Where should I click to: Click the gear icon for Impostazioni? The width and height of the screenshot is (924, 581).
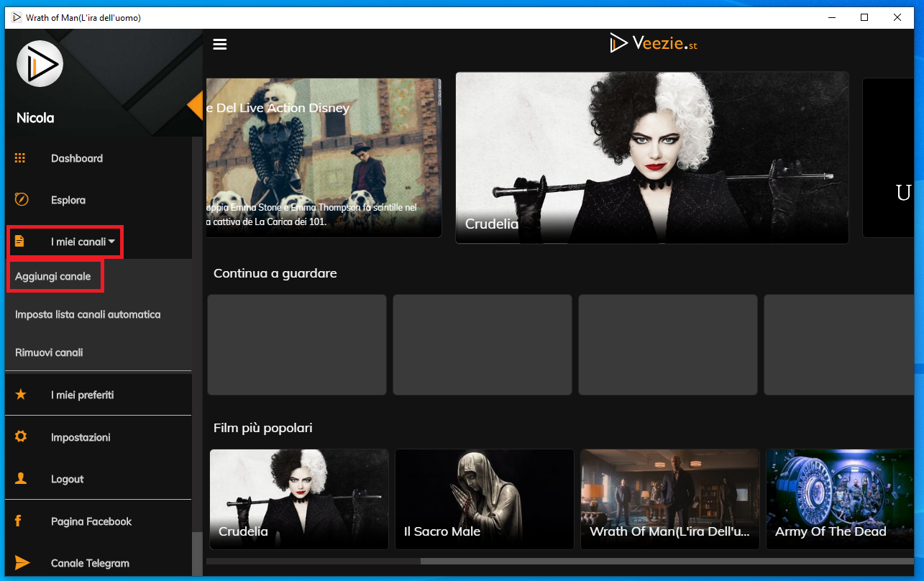[21, 436]
